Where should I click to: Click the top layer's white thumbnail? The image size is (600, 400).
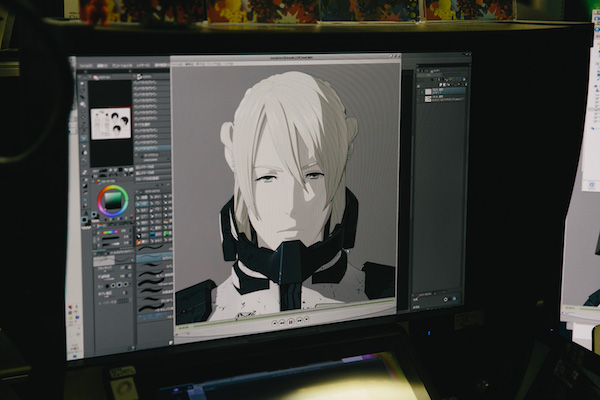[x=428, y=91]
